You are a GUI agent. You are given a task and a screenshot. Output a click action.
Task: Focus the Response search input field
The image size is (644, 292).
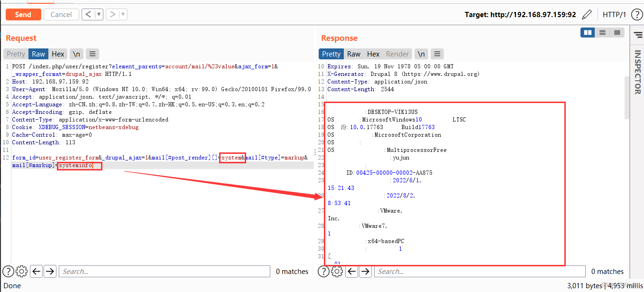pyautogui.click(x=480, y=271)
